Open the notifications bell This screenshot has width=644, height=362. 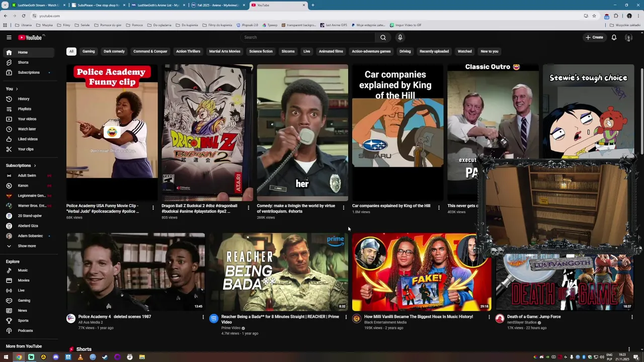pyautogui.click(x=614, y=37)
